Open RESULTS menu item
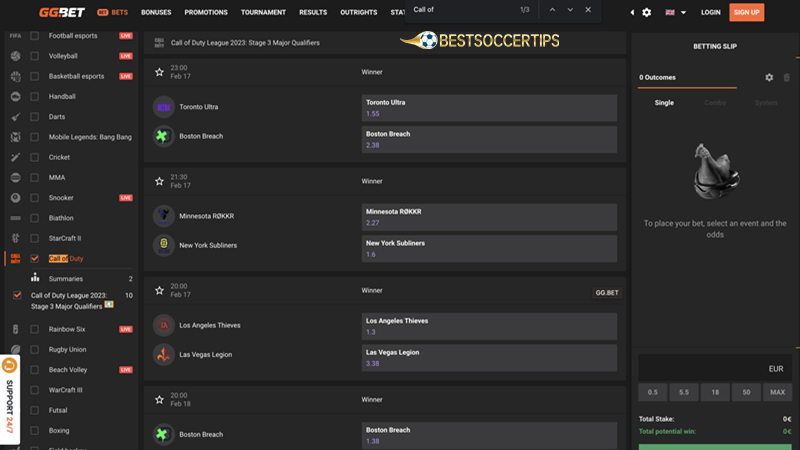 click(313, 12)
